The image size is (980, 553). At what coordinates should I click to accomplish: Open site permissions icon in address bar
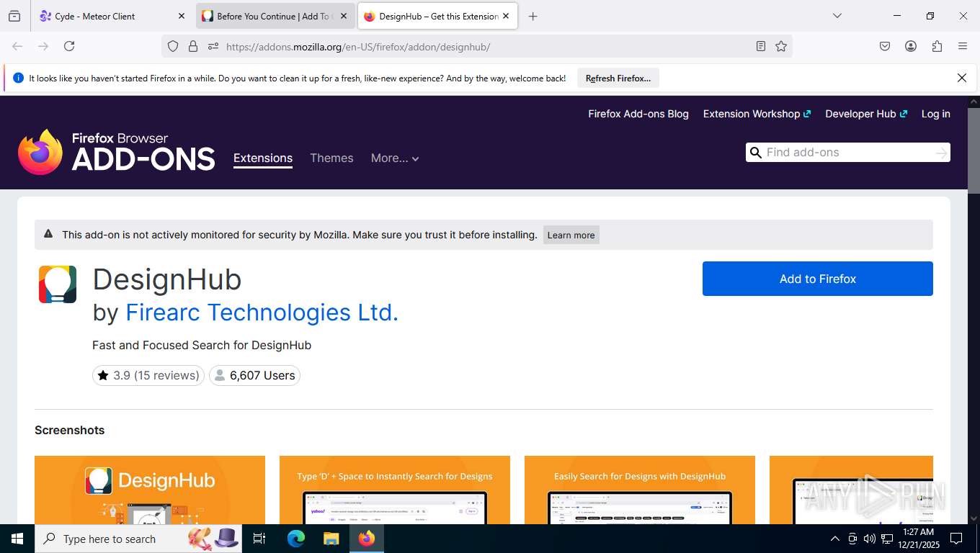(x=213, y=46)
